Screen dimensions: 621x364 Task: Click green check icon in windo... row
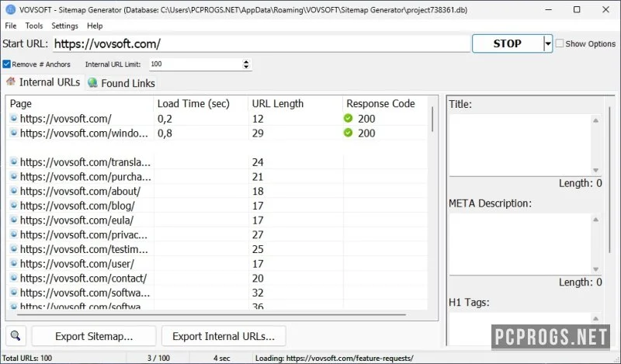[348, 133]
